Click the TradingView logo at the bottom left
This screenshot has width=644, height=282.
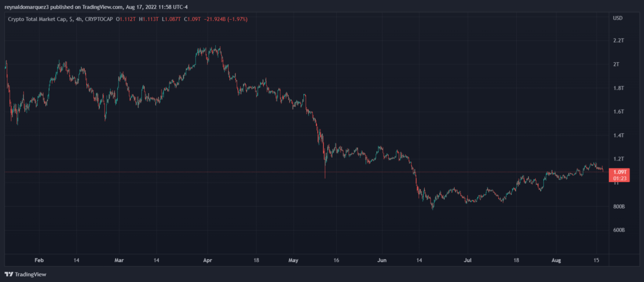25,274
